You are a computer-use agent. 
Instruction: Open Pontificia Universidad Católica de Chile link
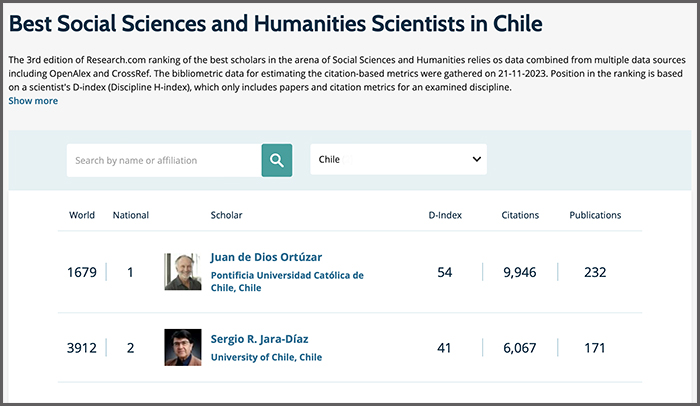287,281
